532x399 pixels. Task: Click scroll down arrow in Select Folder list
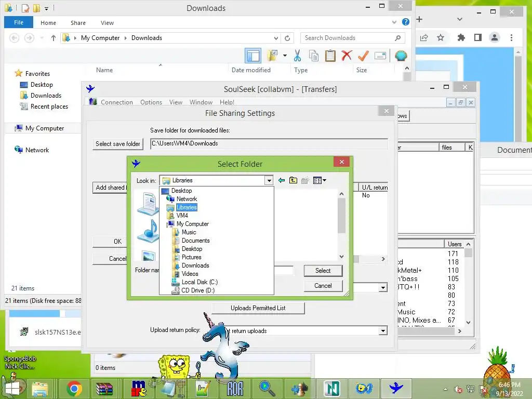coord(342,257)
